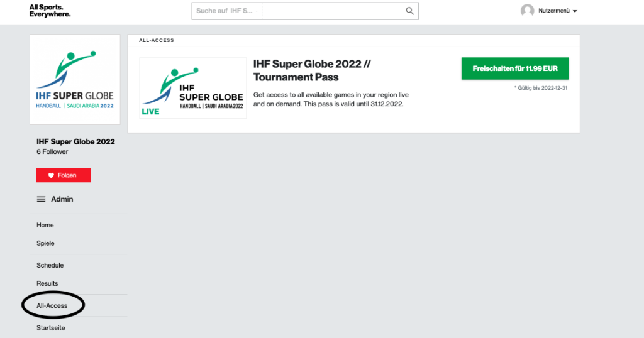Open the circled All-Access menu item
The image size is (644, 338).
[52, 305]
